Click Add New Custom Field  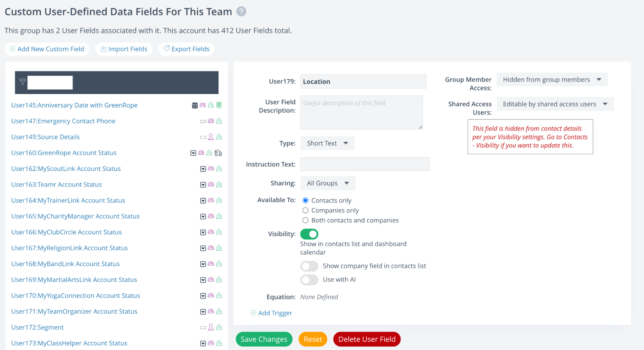pos(47,49)
